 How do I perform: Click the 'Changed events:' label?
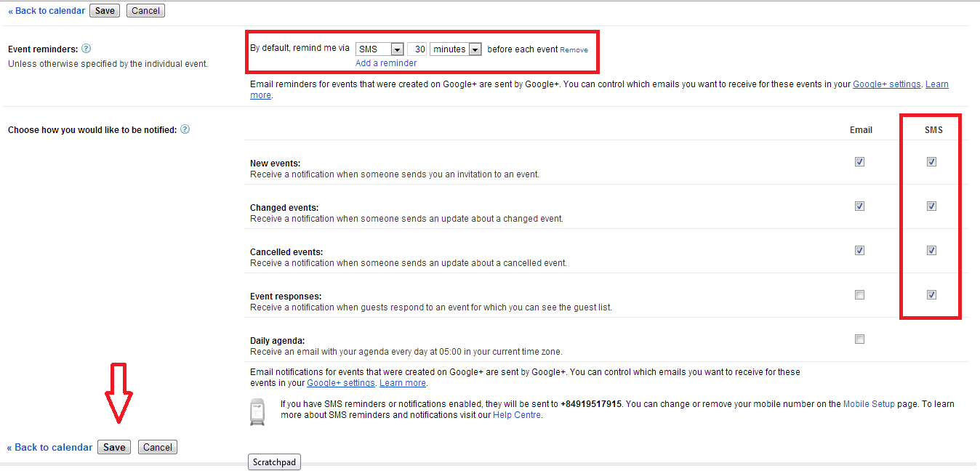point(284,208)
